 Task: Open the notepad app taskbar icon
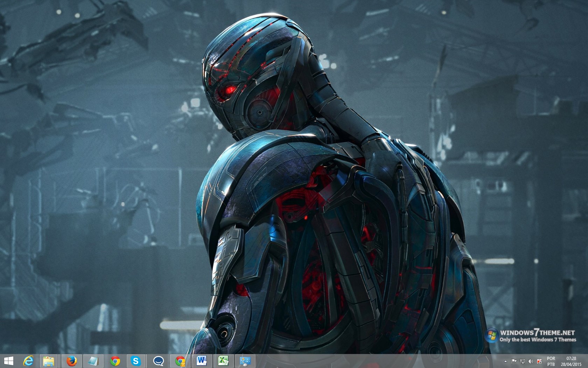pos(93,361)
